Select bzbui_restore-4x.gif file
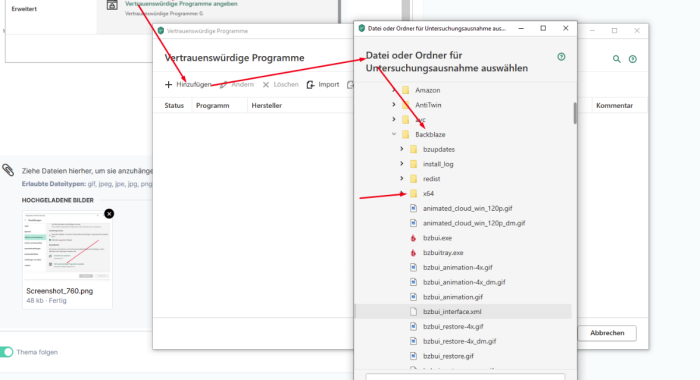This screenshot has width=700, height=380. [453, 326]
